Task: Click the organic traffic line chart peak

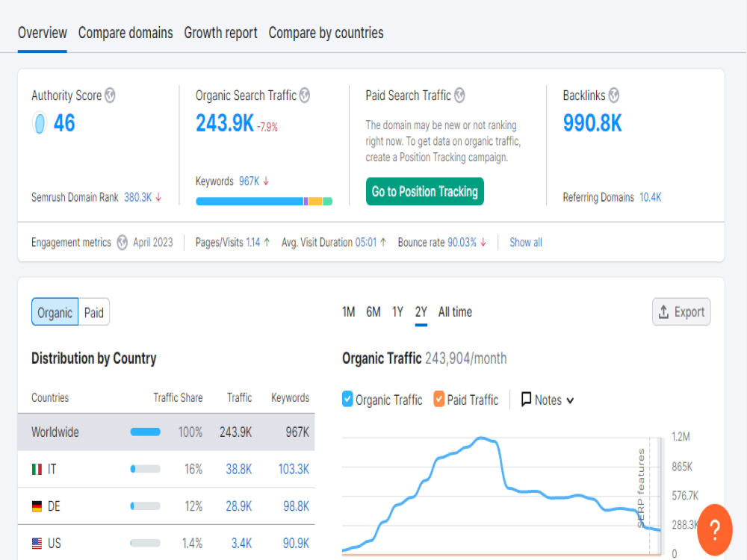Action: tap(482, 438)
